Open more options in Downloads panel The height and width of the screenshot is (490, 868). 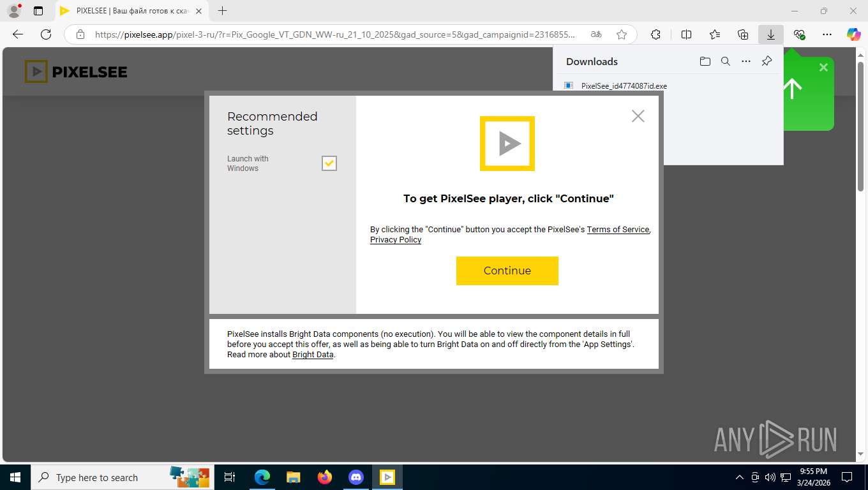[x=745, y=61]
